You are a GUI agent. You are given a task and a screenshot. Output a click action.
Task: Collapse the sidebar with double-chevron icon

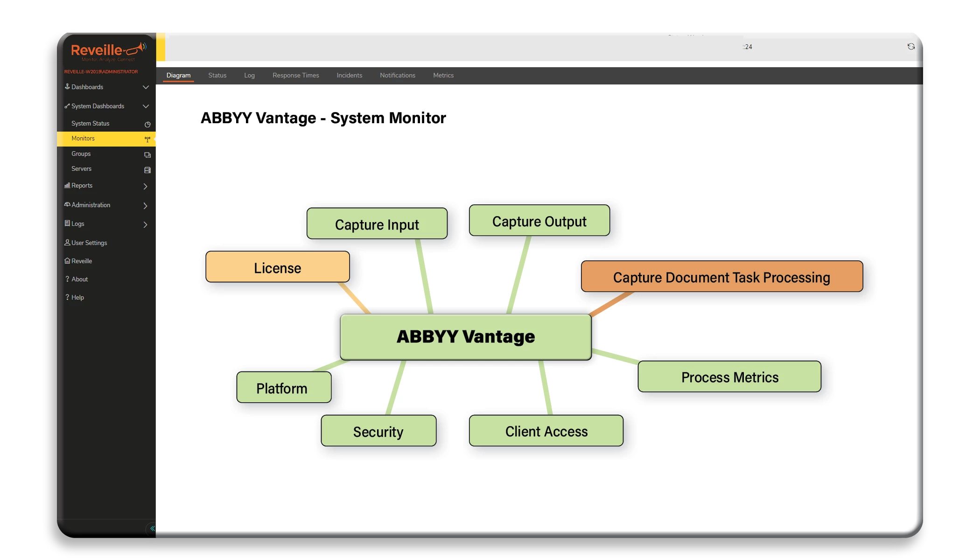[x=152, y=528]
